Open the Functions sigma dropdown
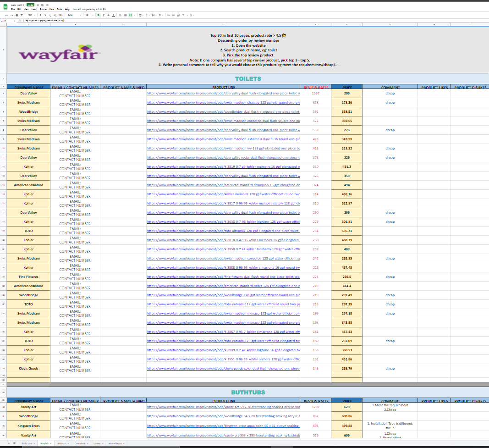Image resolution: width=489 pixels, height=448 pixels. (x=192, y=15)
